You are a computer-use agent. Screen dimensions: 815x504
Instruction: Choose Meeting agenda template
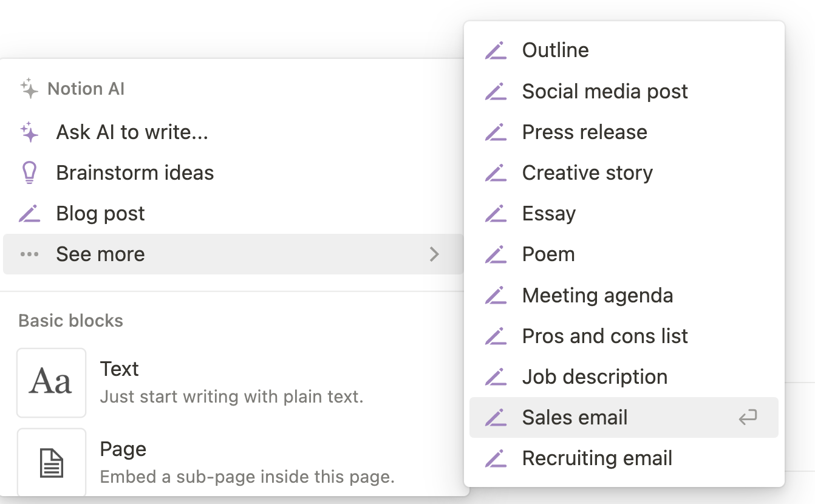[x=598, y=296]
